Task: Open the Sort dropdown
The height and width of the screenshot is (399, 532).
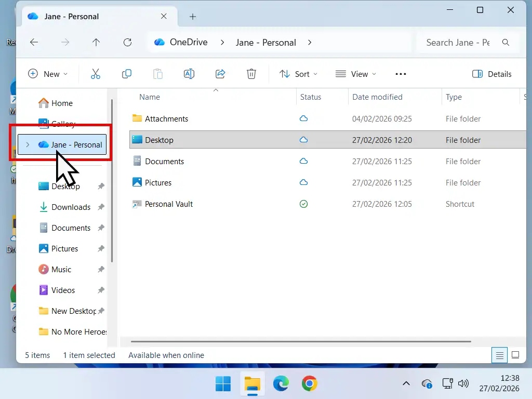Action: 299,74
